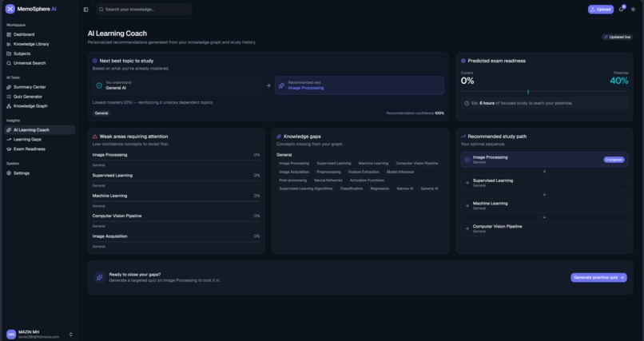This screenshot has height=341, width=644.
Task: Open Universal Search page
Action: [x=40, y=63]
